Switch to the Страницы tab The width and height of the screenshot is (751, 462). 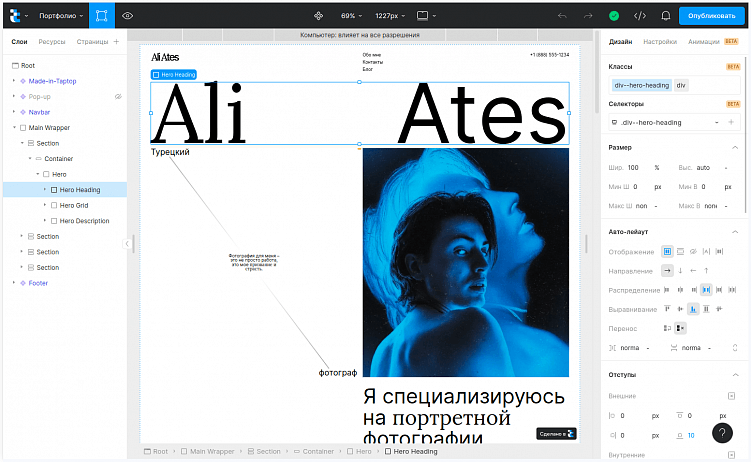tap(92, 42)
